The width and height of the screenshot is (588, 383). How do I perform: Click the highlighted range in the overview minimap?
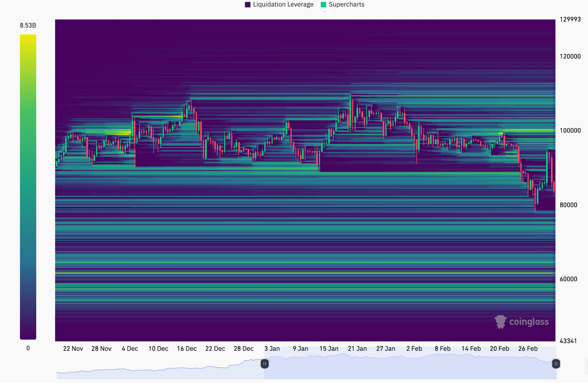[410, 368]
